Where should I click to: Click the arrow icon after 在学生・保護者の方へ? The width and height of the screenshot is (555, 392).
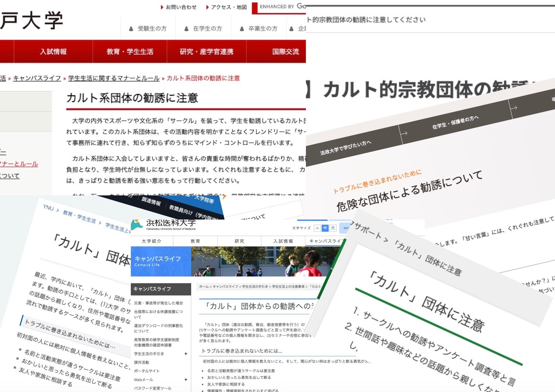pos(514,108)
